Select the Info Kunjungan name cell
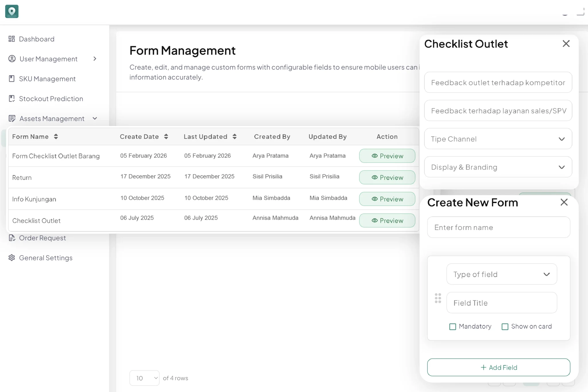The width and height of the screenshot is (588, 392). (34, 199)
